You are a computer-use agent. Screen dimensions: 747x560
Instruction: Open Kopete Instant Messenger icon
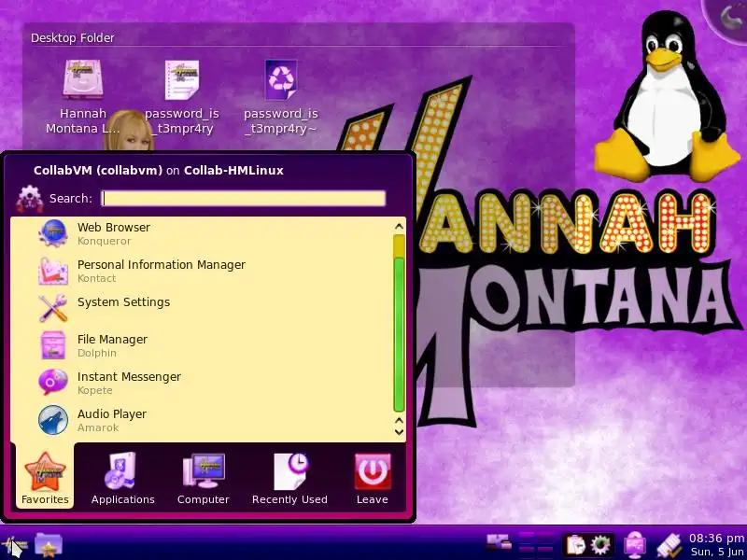53,383
